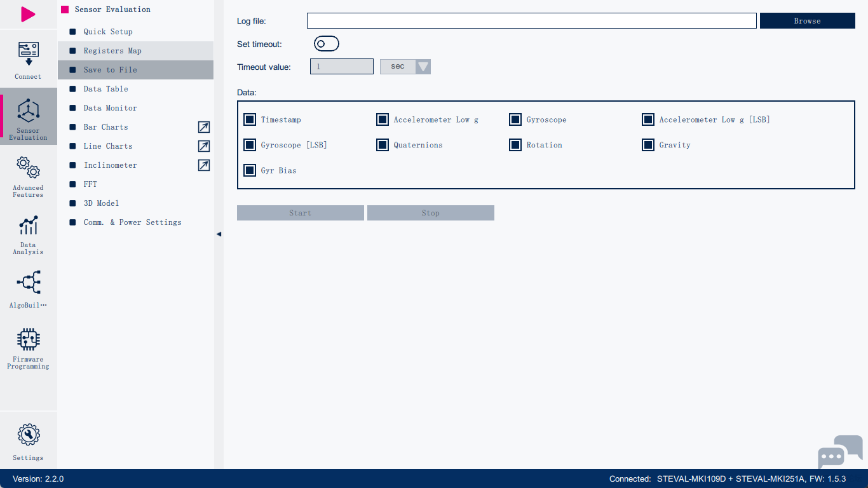Viewport: 868px width, 488px height.
Task: Uncheck the Timestamp checkbox
Action: tap(250, 119)
